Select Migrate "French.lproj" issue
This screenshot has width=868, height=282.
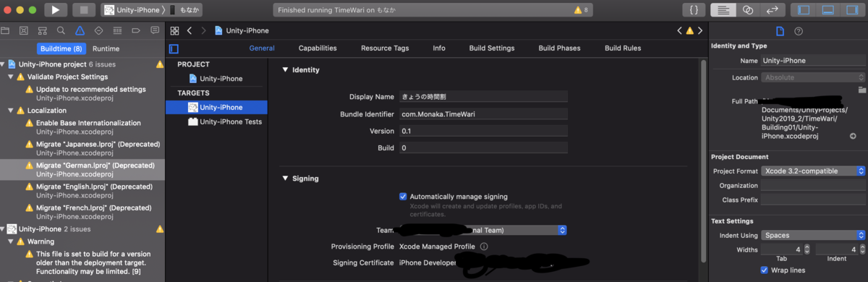click(x=82, y=212)
